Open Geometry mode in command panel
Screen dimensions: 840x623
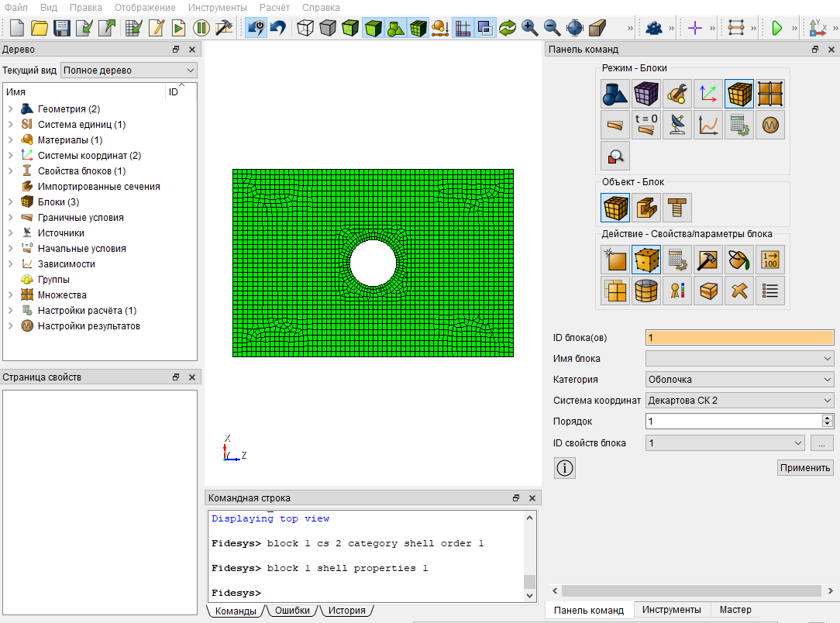[x=615, y=94]
